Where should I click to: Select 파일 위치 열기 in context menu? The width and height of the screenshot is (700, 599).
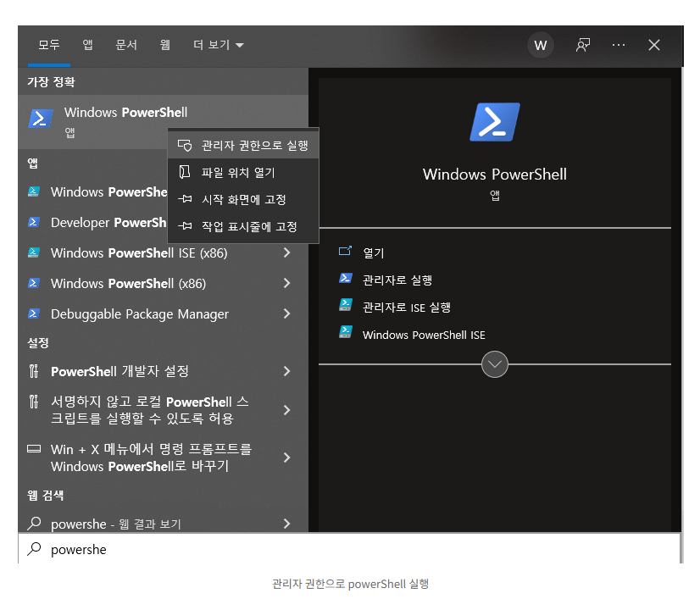pos(243,172)
